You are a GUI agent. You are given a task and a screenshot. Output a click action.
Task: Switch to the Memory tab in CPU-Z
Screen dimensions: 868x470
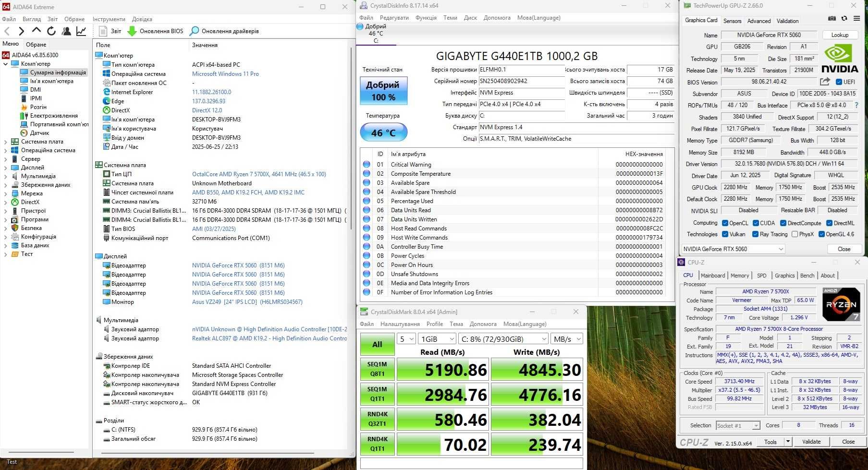740,276
